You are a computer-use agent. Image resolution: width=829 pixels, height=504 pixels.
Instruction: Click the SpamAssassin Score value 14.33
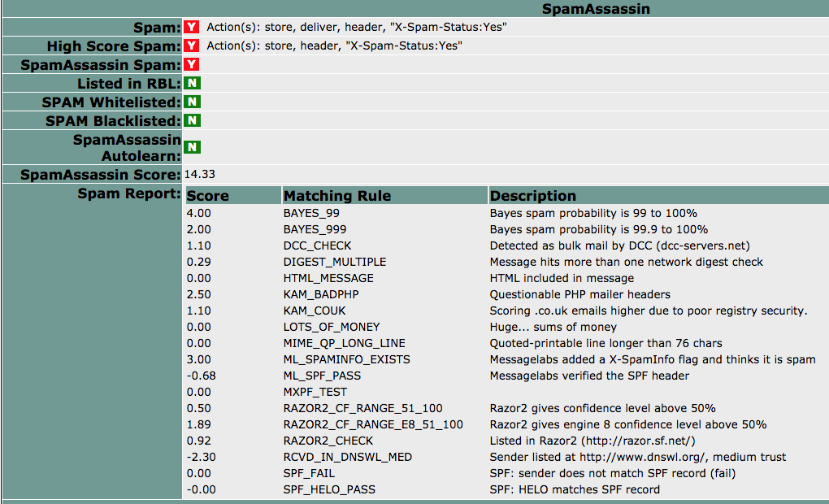200,174
